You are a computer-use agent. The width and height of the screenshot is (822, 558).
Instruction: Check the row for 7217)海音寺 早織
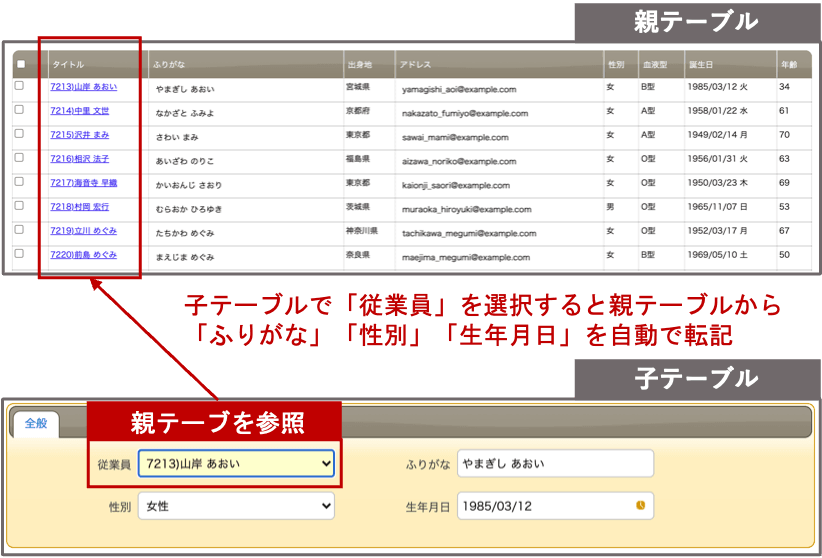tap(19, 181)
